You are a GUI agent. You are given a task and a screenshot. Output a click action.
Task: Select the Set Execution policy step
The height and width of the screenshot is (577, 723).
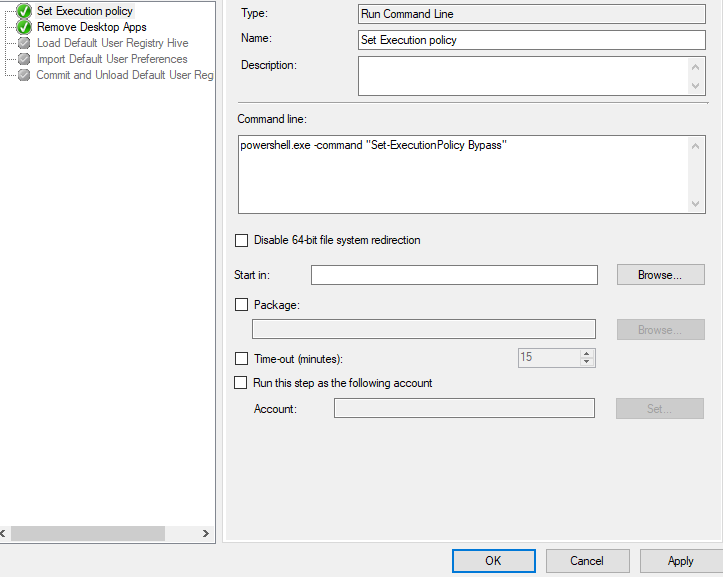click(85, 11)
